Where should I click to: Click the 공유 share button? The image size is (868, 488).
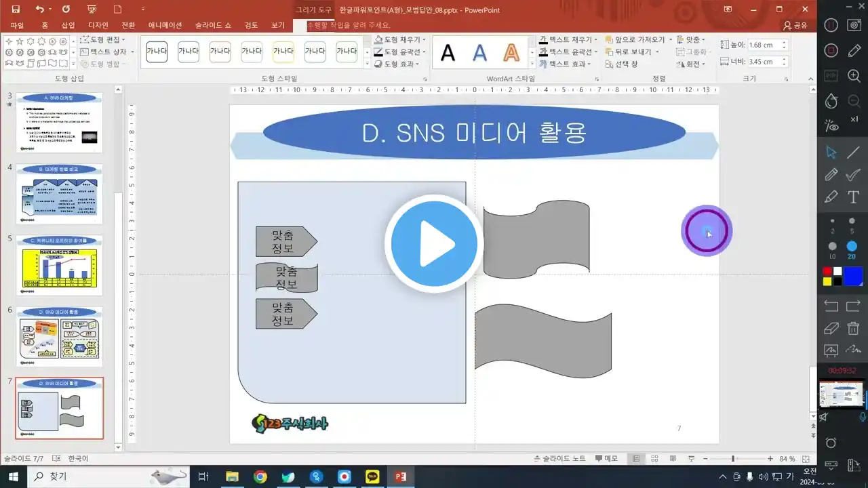coord(795,25)
